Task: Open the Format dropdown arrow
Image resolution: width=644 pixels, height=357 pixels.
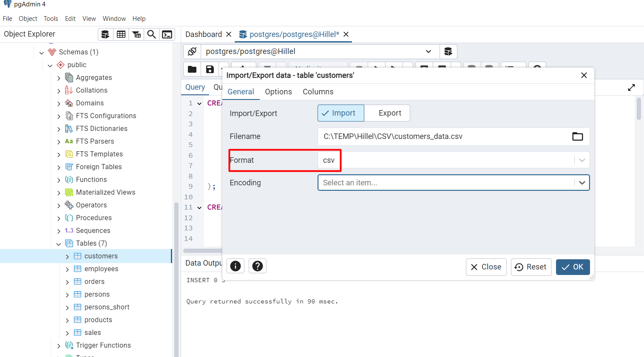Action: tap(582, 160)
